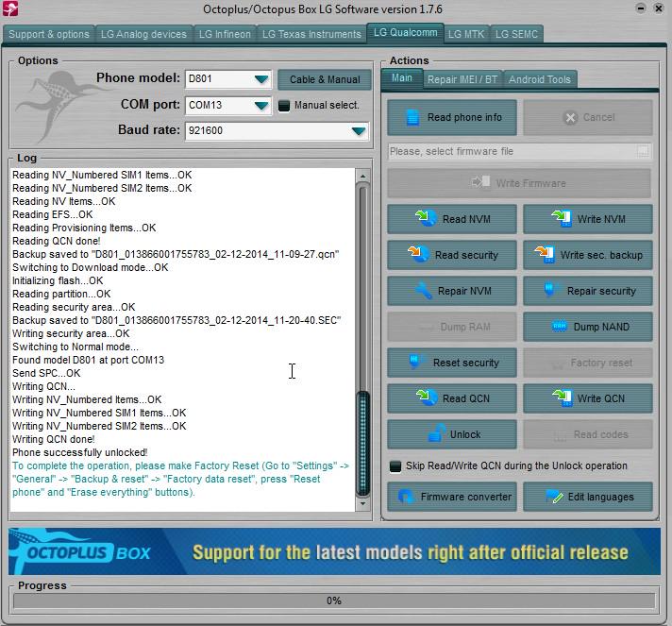Click the Write Firmware arrow icon
The width and height of the screenshot is (672, 626).
[x=481, y=182]
